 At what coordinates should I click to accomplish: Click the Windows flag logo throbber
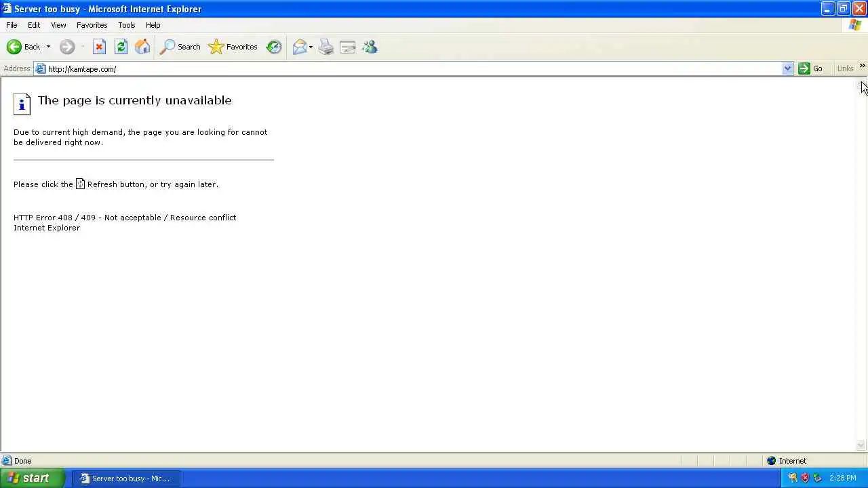point(854,25)
